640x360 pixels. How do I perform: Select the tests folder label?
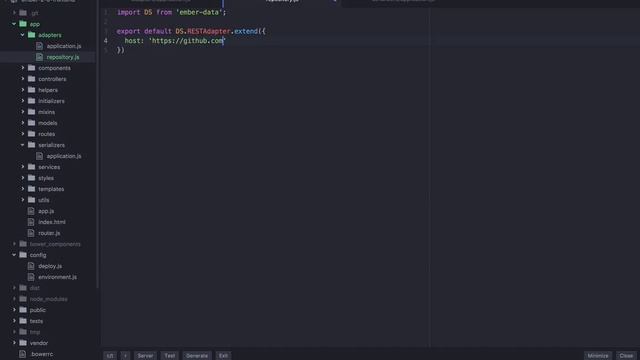click(x=36, y=321)
